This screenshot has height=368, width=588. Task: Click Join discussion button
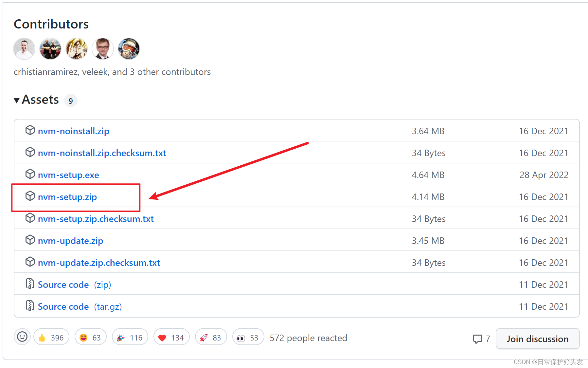(x=537, y=339)
